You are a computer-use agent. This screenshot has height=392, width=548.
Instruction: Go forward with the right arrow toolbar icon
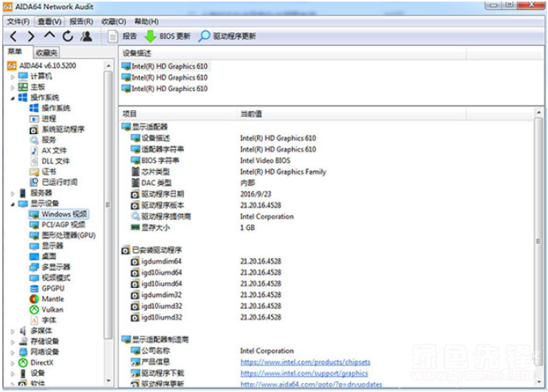[31, 36]
